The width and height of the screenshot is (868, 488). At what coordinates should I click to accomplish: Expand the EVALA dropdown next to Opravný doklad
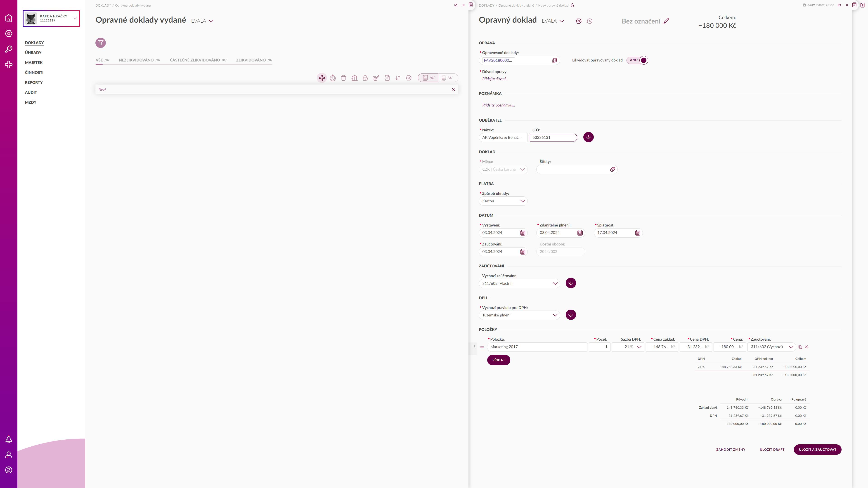[x=553, y=21]
